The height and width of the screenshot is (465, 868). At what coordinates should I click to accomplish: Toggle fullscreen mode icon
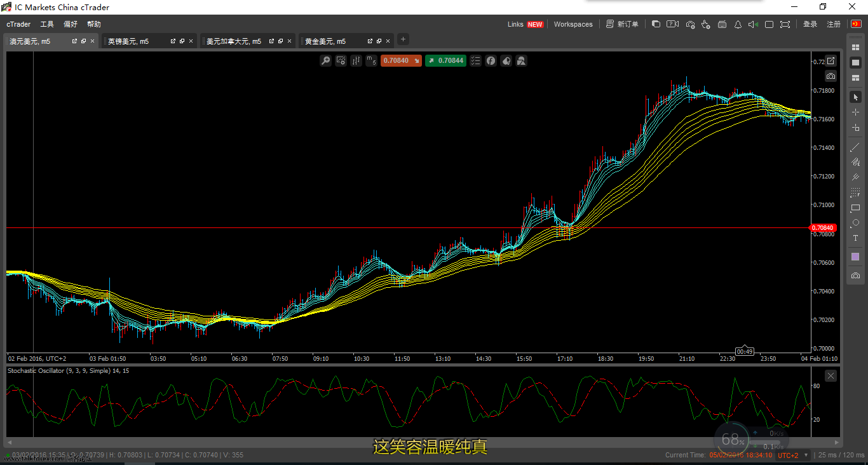point(785,24)
